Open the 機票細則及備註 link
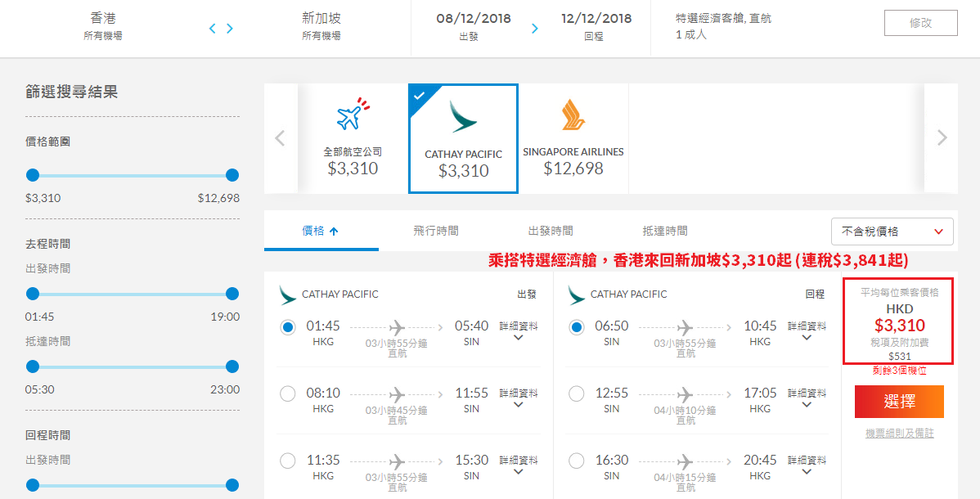 (x=899, y=434)
